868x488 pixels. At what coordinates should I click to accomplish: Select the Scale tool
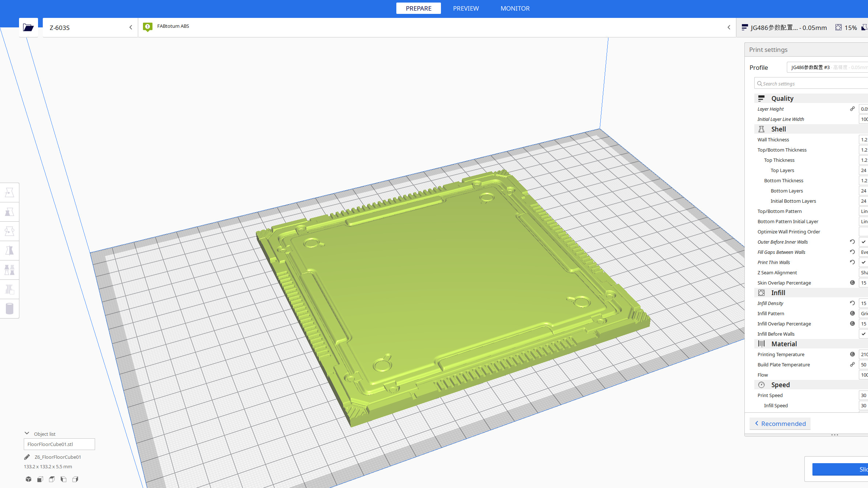pyautogui.click(x=10, y=212)
